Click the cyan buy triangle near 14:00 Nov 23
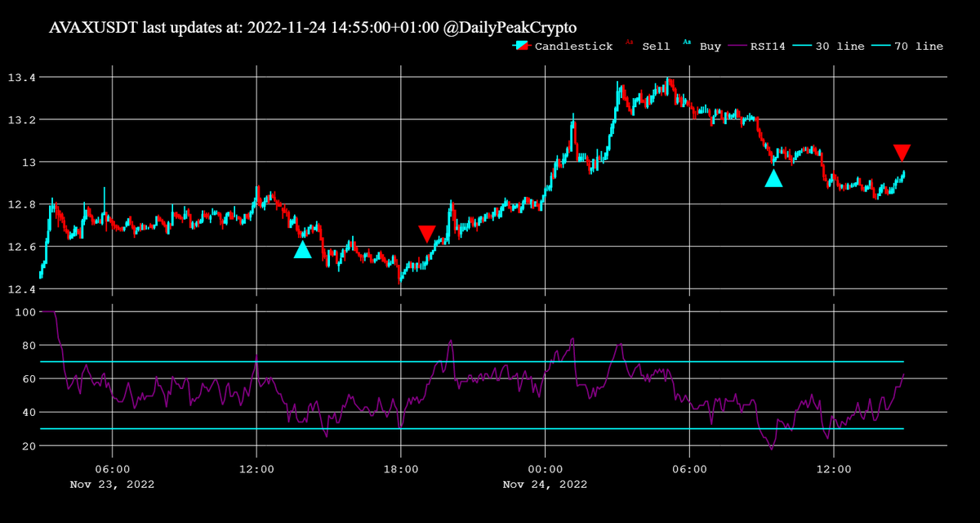The height and width of the screenshot is (523, 980). [303, 250]
